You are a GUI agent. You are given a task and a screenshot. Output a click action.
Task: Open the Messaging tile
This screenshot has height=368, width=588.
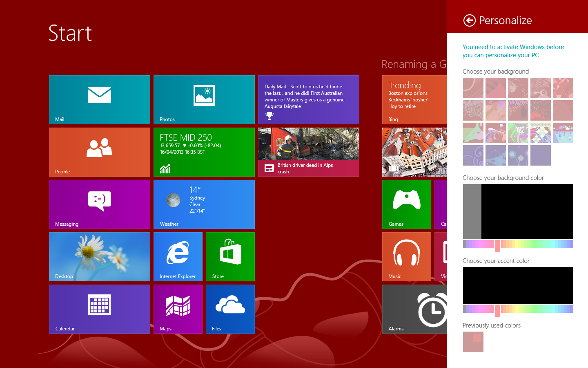pyautogui.click(x=100, y=204)
